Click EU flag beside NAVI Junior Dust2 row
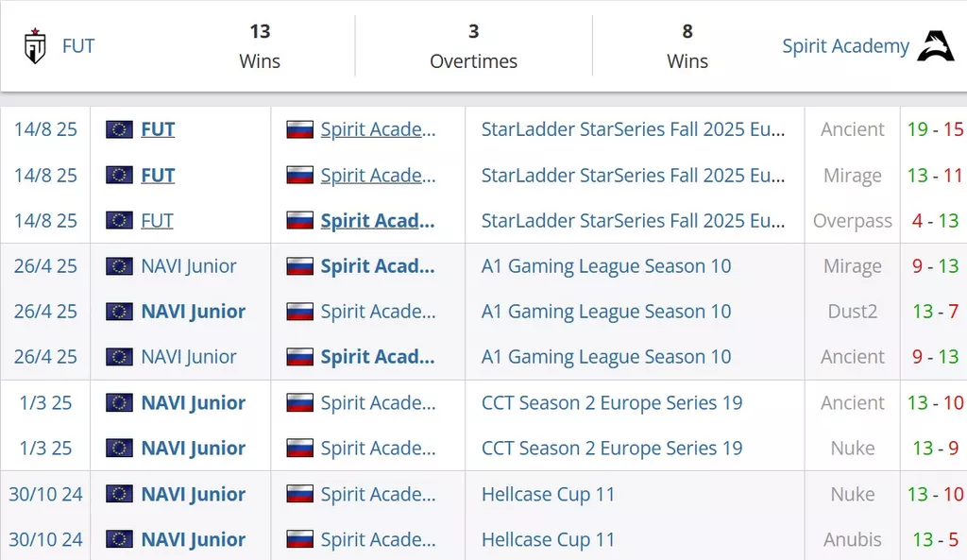Screen dimensions: 967x560 pyautogui.click(x=119, y=312)
